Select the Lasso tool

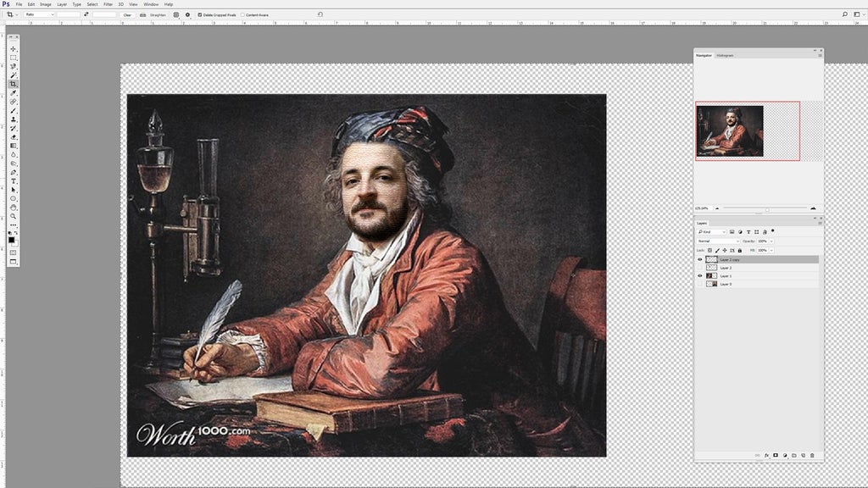click(x=14, y=66)
